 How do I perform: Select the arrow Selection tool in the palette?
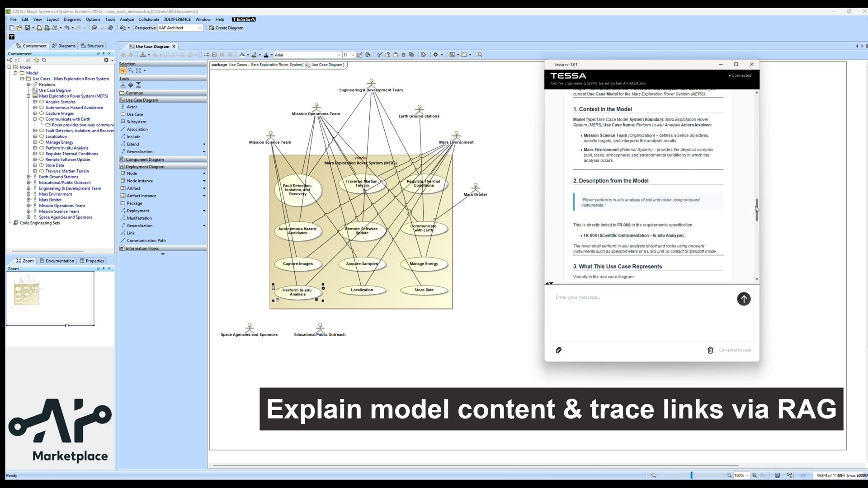[123, 70]
